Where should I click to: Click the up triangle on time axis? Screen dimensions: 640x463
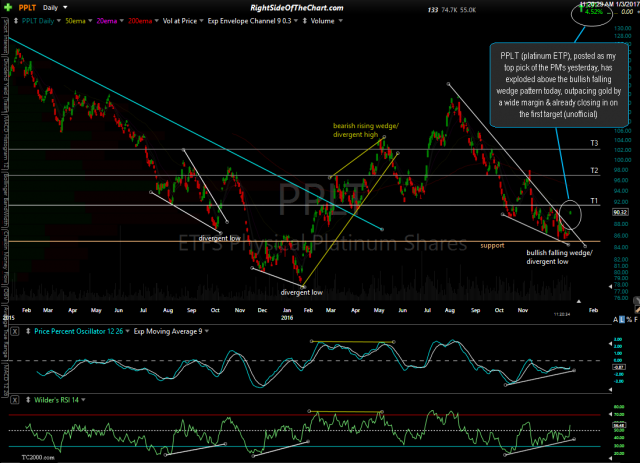click(579, 301)
